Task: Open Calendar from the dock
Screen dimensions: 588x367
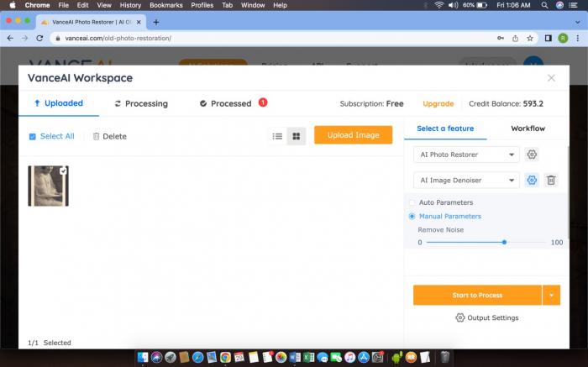Action: tap(239, 357)
